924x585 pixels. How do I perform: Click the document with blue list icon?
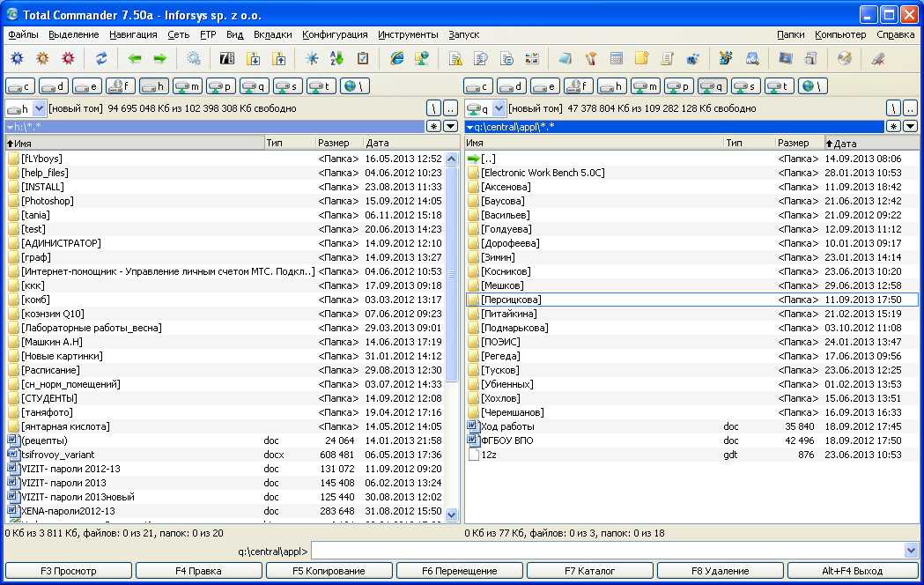(x=506, y=58)
